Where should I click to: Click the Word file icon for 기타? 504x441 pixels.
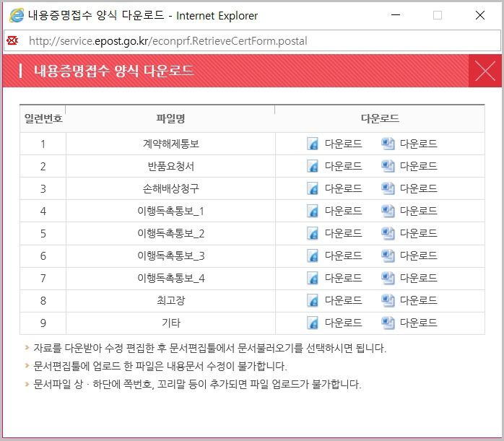388,323
